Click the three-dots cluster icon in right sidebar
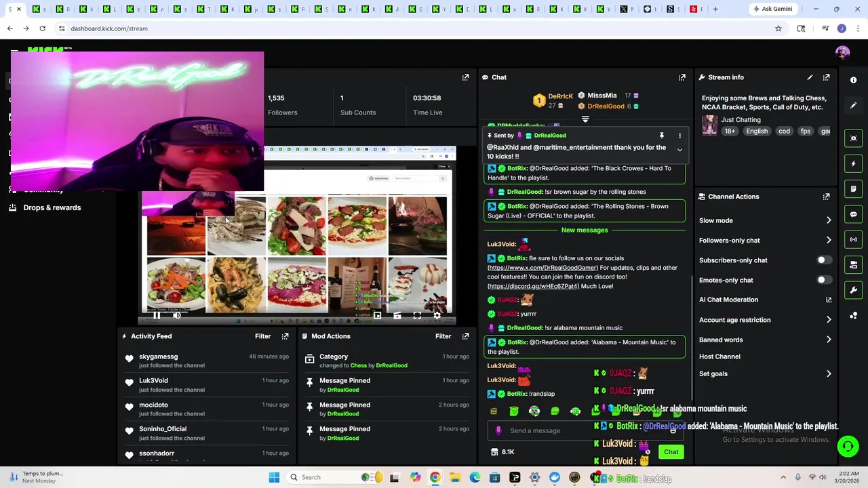The image size is (868, 488). coord(853,315)
